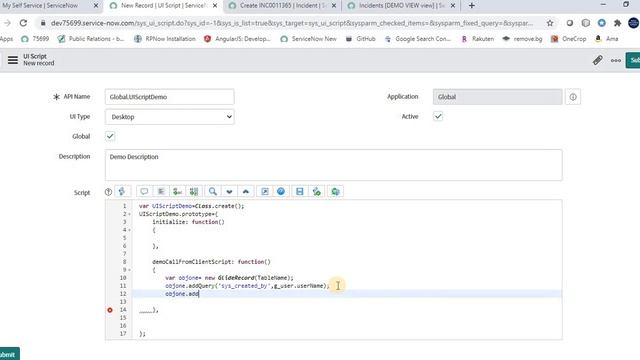Save the script with disk icon
Image resolution: width=640 pixels, height=360 pixels.
click(300, 191)
